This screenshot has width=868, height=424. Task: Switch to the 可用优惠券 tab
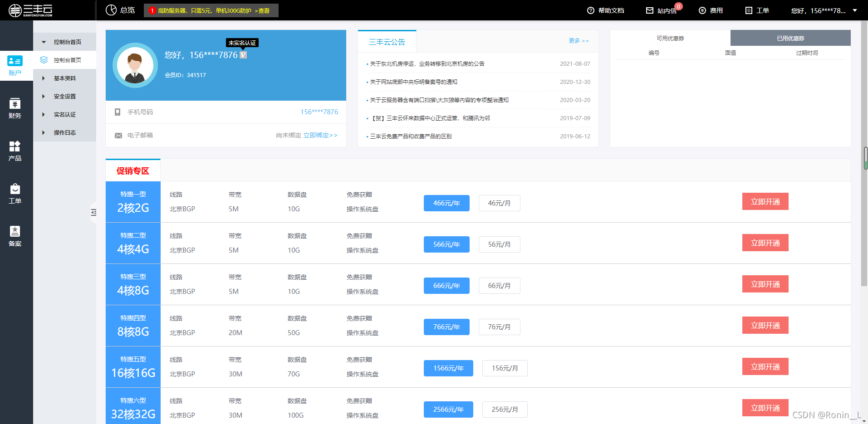click(x=670, y=38)
